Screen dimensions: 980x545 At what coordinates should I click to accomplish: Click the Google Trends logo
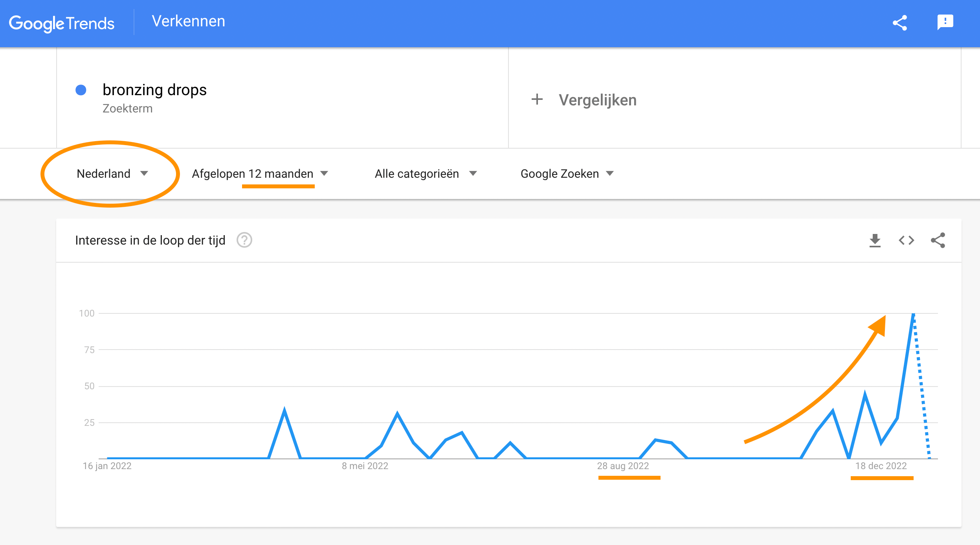tap(62, 24)
